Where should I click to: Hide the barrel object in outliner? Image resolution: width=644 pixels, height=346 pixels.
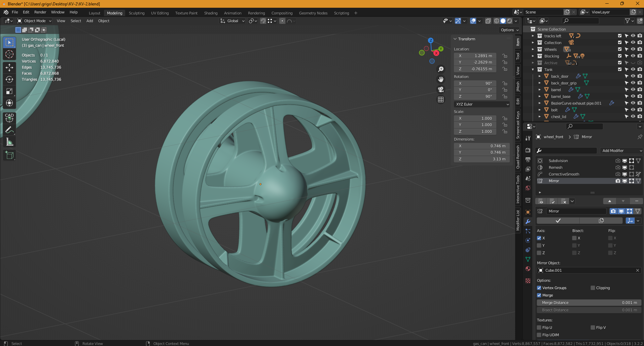(x=633, y=90)
